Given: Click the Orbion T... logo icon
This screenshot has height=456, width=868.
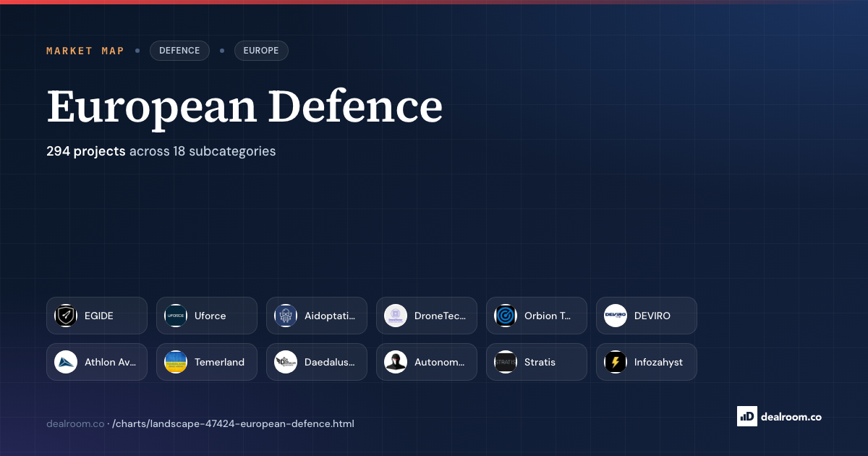Looking at the screenshot, I should (506, 316).
